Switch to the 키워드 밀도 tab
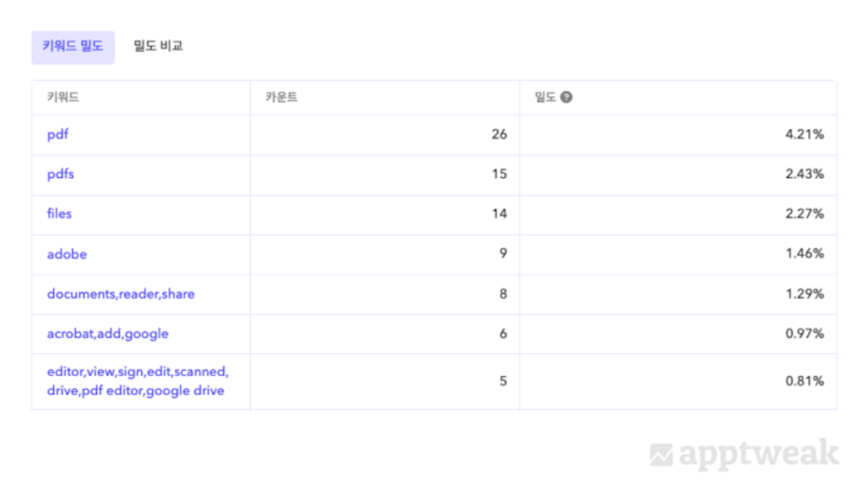 tap(73, 47)
